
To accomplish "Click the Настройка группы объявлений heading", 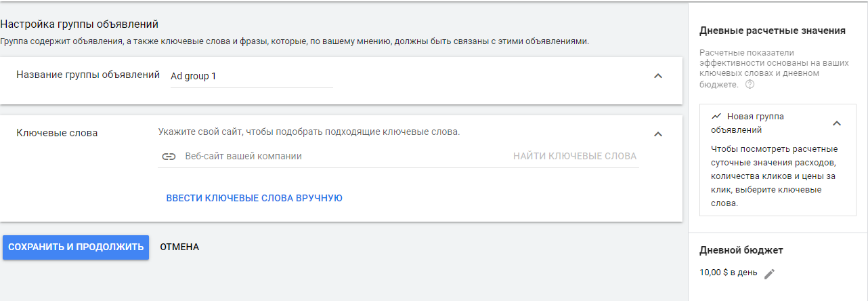I will 79,24.
